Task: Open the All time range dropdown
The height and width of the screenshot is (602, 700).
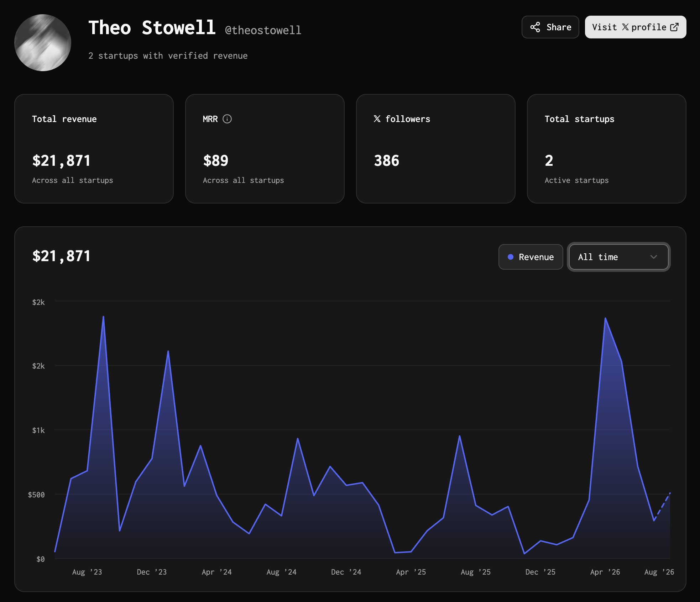Action: click(x=618, y=257)
